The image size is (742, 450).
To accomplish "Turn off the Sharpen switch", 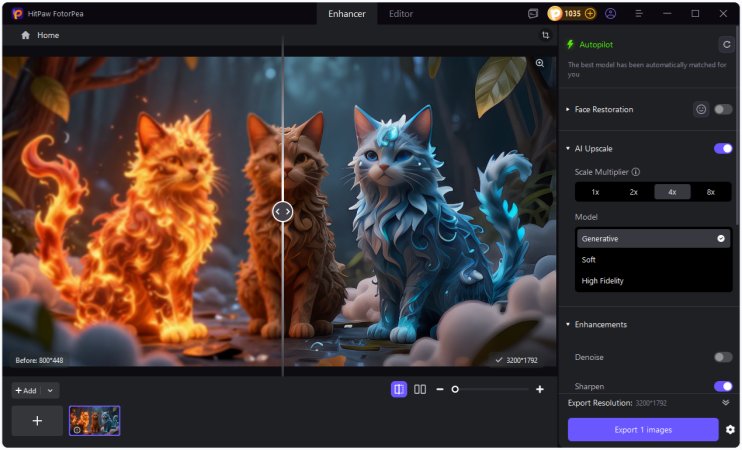I will (723, 386).
